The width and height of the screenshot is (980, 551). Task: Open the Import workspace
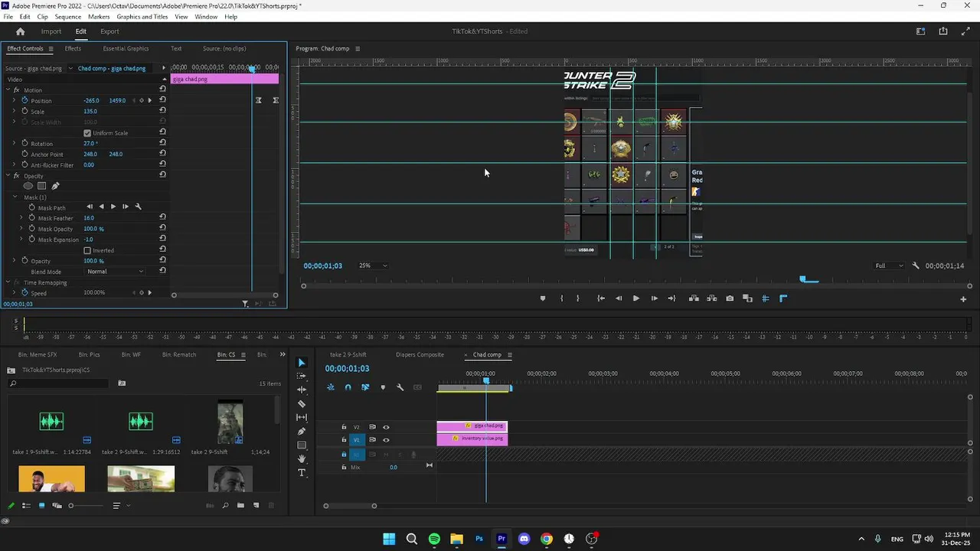tap(51, 31)
